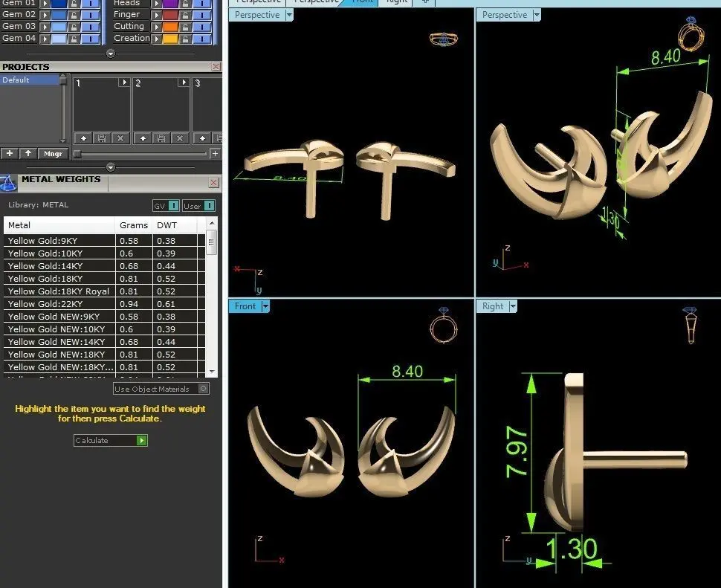Expand the Gem 03 layer arrow
The height and width of the screenshot is (588, 721).
click(45, 27)
